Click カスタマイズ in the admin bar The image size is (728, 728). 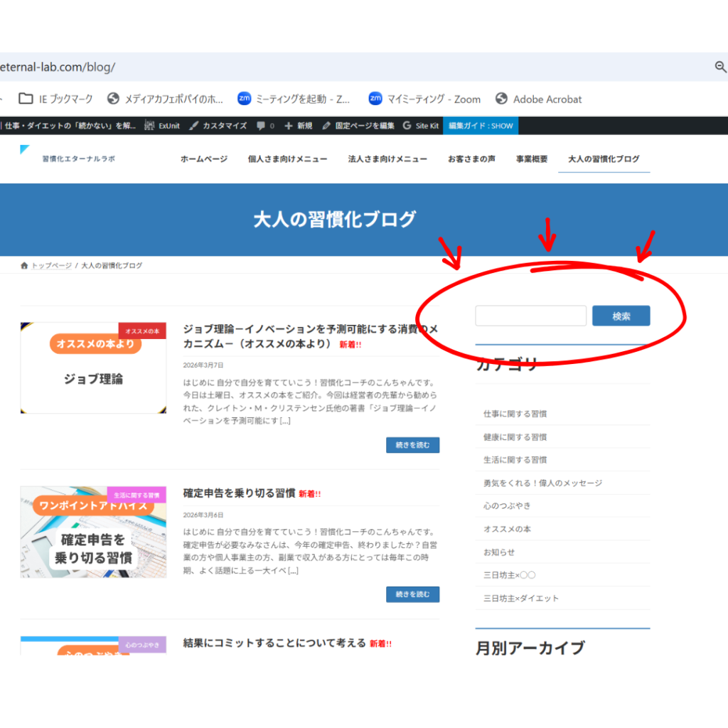218,126
